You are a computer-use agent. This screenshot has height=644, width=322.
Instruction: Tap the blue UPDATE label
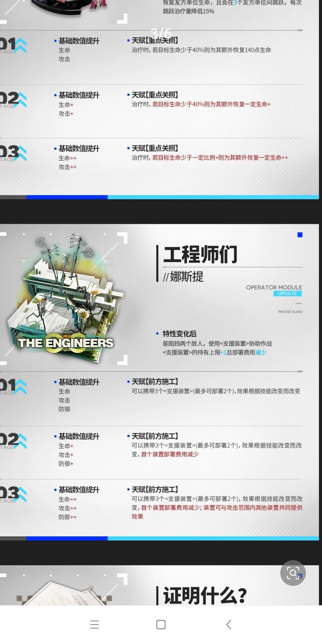tap(287, 293)
